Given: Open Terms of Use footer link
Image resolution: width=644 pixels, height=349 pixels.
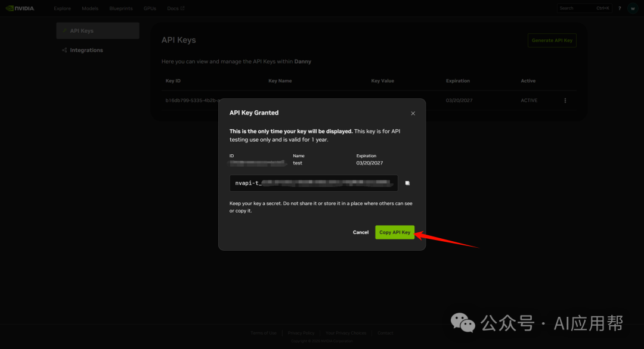Looking at the screenshot, I should point(264,333).
